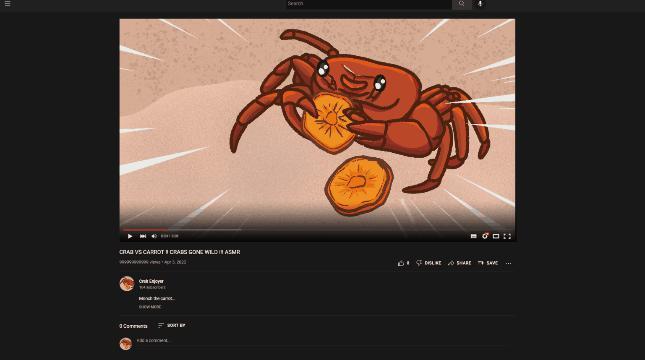
Task: Open the Sort By comments dropdown
Action: point(172,325)
